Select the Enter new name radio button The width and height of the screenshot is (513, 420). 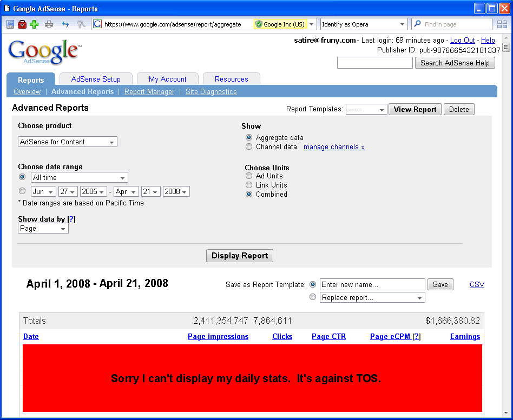point(313,284)
